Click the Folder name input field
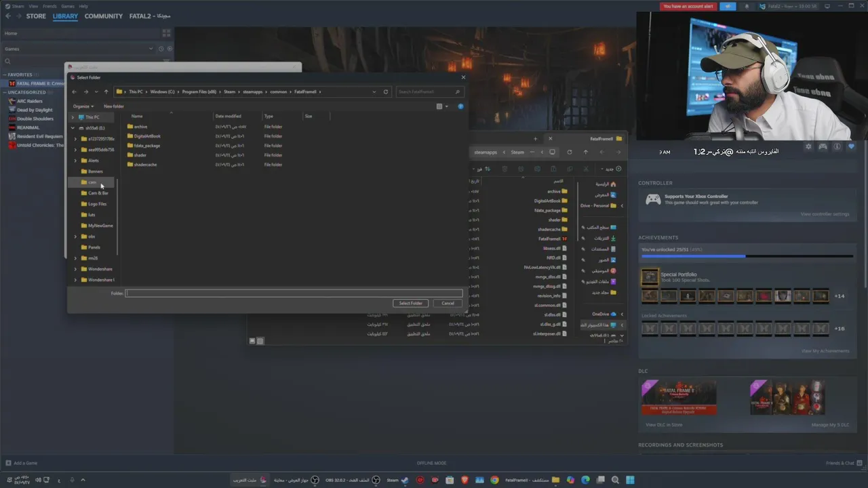 coord(294,293)
